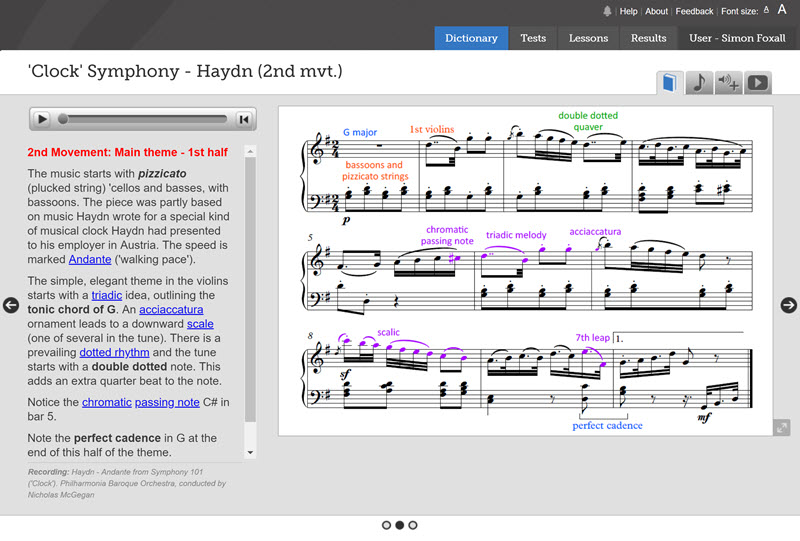Click the '2nd Movement: Main theme' heading
800x541 pixels.
pyautogui.click(x=128, y=152)
